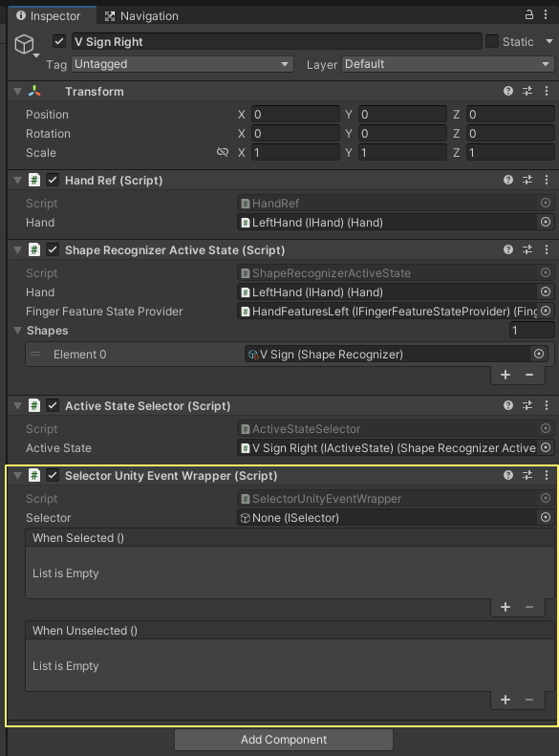Disable Selector Unity Event Wrapper checkbox
The image size is (559, 756).
[x=53, y=476]
